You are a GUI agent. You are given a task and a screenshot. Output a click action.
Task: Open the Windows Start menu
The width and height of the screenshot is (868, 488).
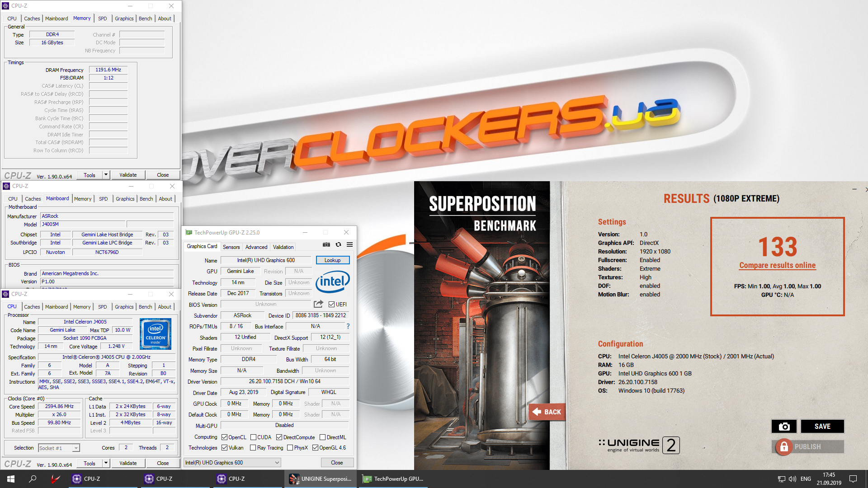[x=11, y=479]
